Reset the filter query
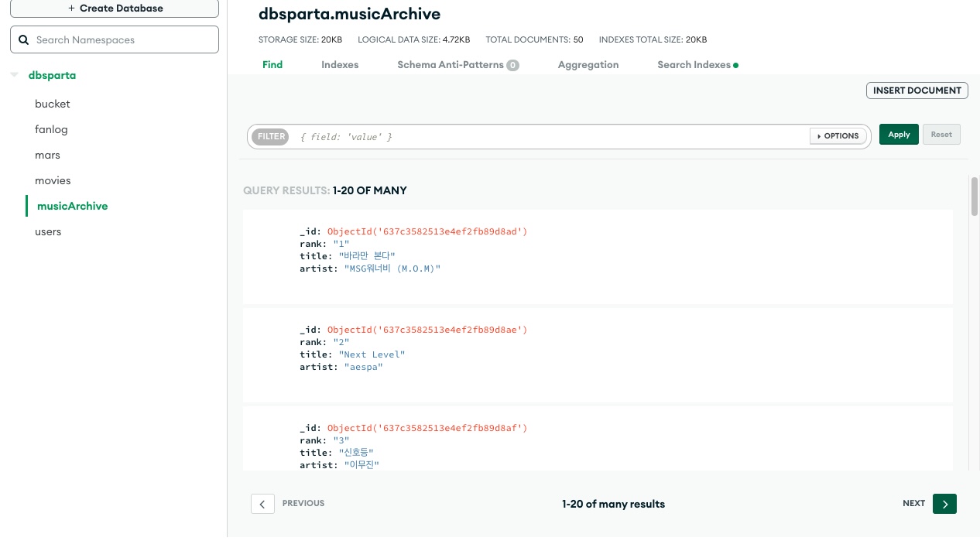980x551 pixels. pyautogui.click(x=941, y=135)
